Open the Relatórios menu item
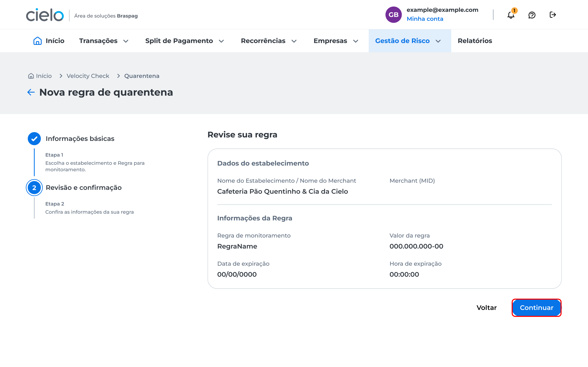The image size is (588, 367). coord(475,41)
